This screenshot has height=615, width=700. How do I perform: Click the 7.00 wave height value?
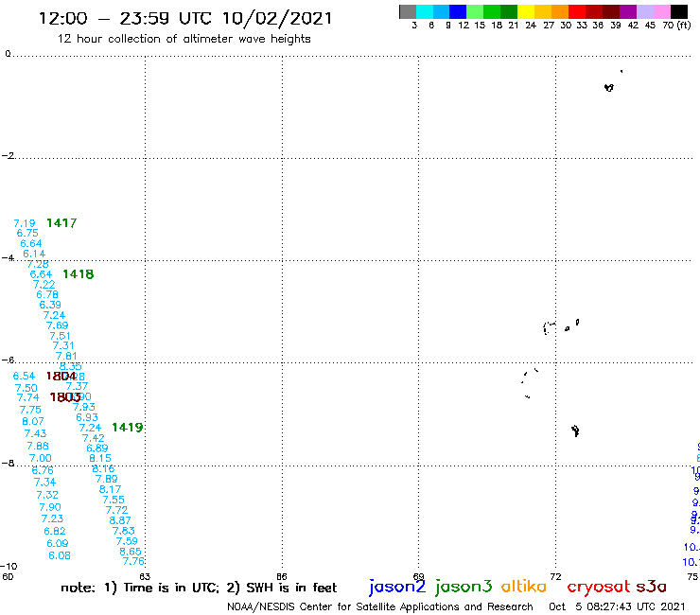coord(40,458)
